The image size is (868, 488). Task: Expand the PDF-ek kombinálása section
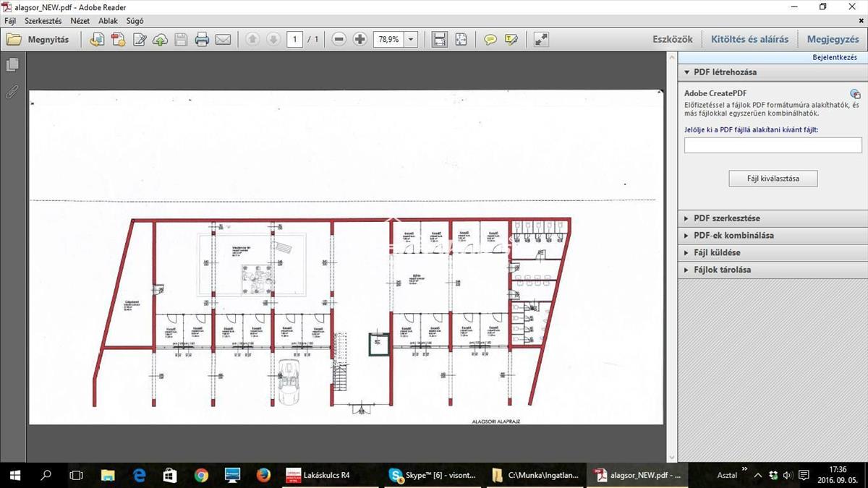coord(733,236)
